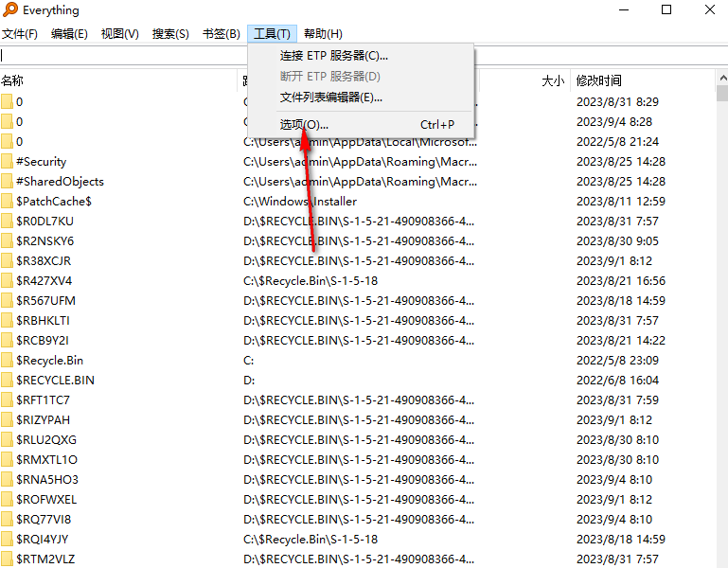Select folder icon of $R567UFM
This screenshot has width=728, height=568.
pyautogui.click(x=7, y=301)
